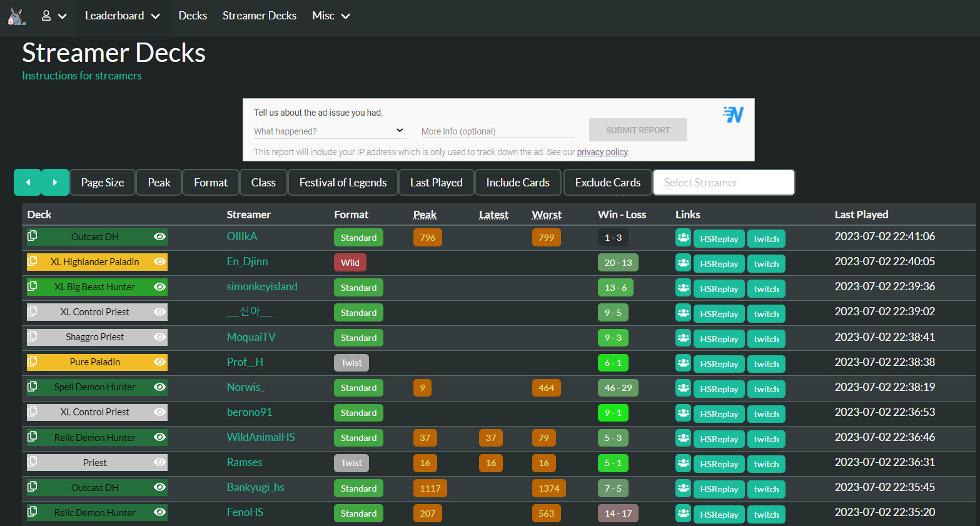Click the donkey logo home icon
This screenshot has height=526, width=980.
[16, 16]
